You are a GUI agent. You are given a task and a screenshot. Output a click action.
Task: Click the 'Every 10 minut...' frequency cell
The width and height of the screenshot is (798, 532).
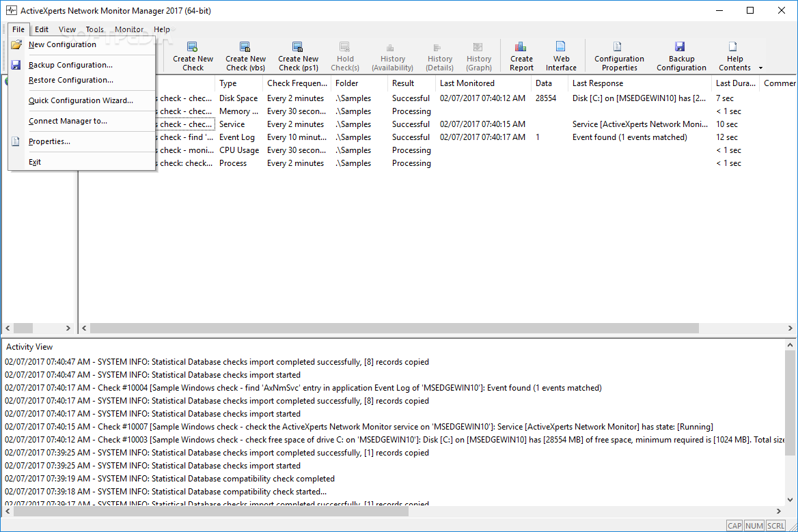pyautogui.click(x=297, y=137)
